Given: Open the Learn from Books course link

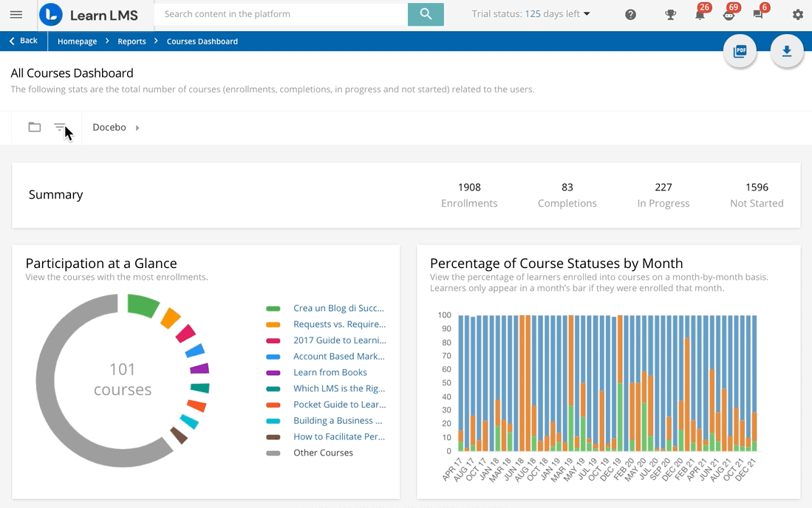Looking at the screenshot, I should 330,372.
